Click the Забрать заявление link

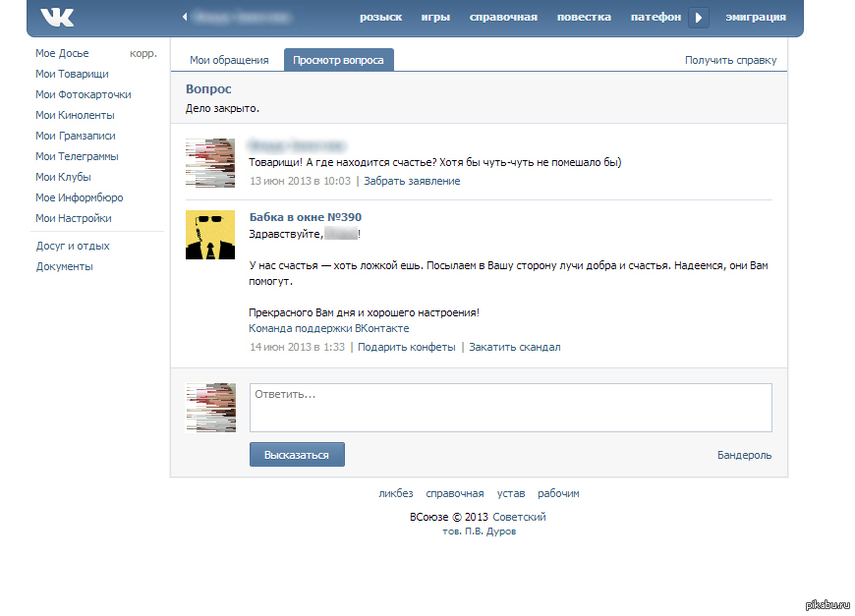point(412,181)
